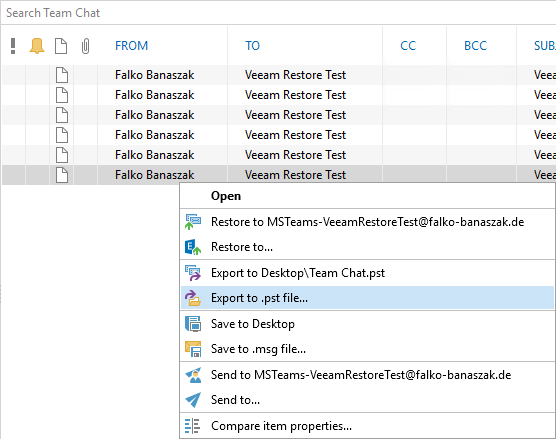Select fifth row's Veeam Restore Test recipient
Screen dimensions: 556x439
(x=295, y=155)
